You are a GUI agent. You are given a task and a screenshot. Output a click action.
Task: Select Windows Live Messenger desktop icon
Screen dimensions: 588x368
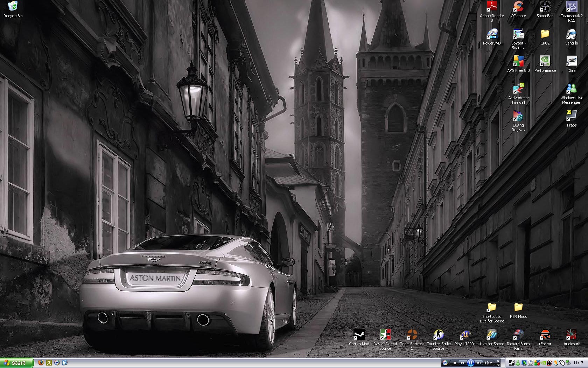572,94
